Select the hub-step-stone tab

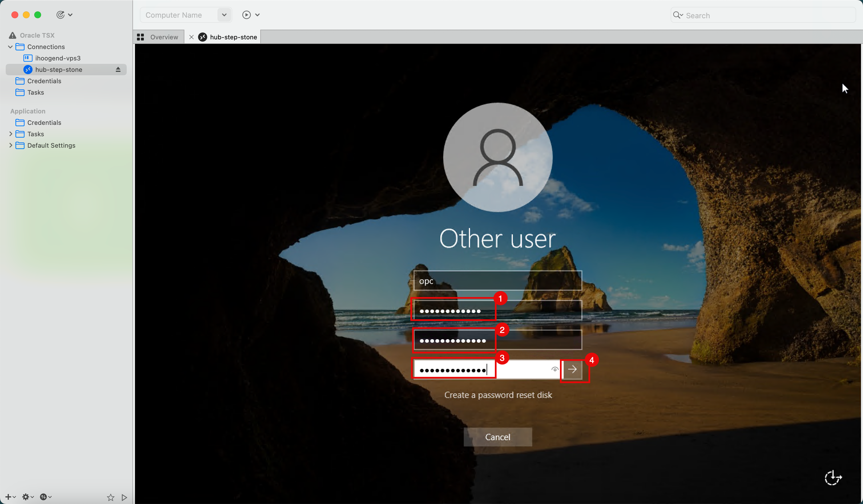click(233, 37)
